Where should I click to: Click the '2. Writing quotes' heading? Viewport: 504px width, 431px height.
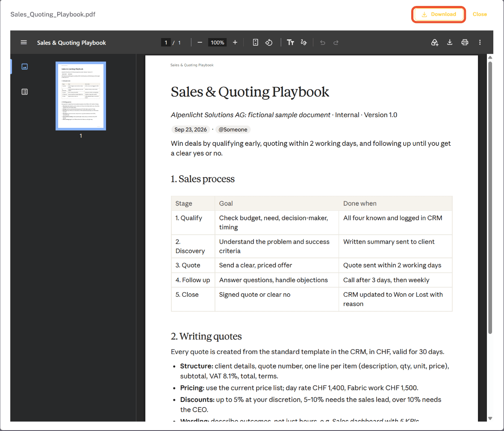click(x=206, y=336)
